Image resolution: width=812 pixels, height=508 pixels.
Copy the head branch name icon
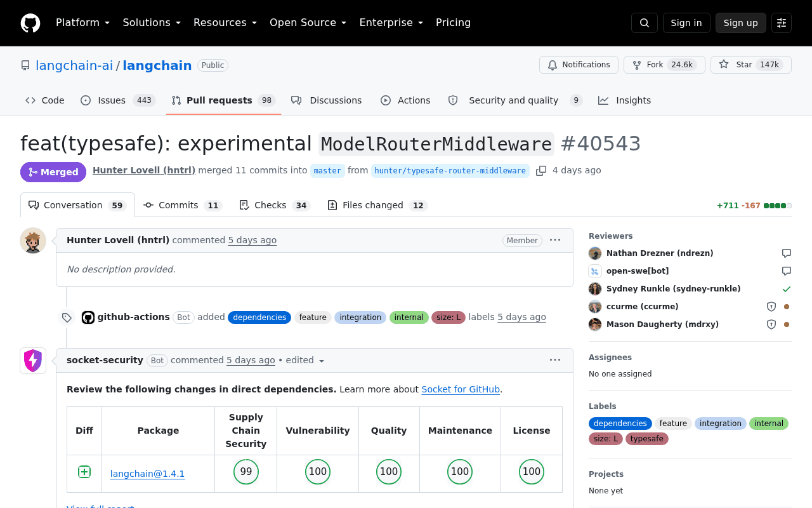(541, 171)
